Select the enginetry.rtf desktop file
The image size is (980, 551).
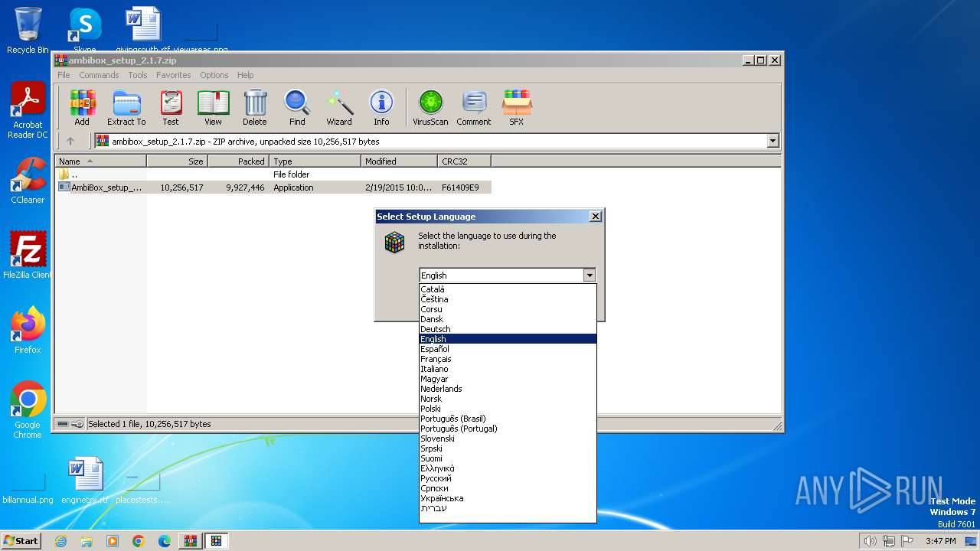point(84,480)
